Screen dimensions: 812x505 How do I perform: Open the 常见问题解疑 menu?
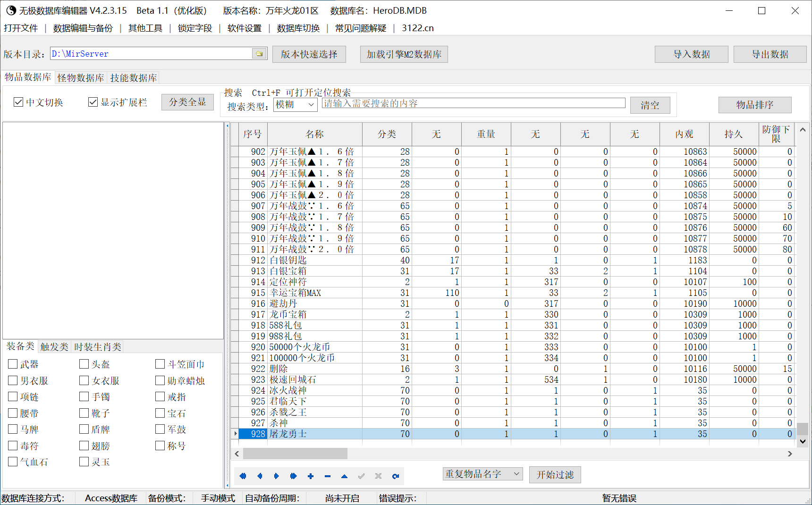tap(361, 28)
